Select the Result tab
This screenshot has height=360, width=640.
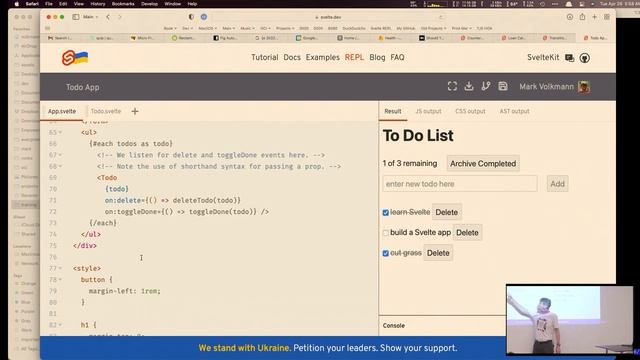pos(393,111)
